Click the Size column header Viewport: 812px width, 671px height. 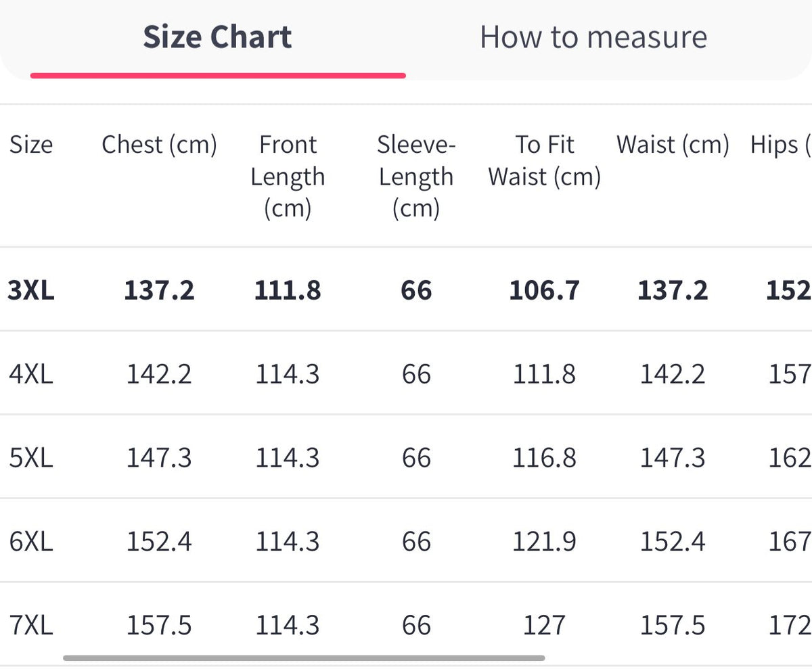click(31, 144)
